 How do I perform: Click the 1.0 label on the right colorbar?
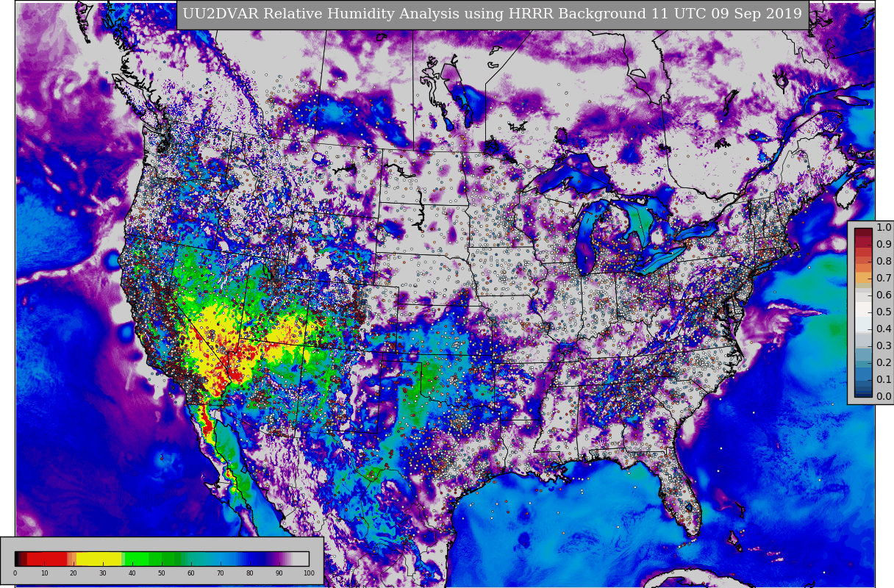click(884, 228)
